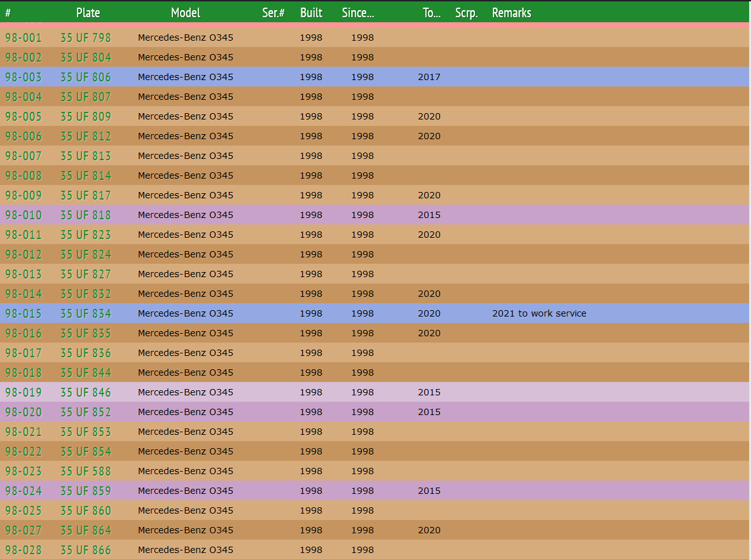Open plate 35 UF 818 link
The height and width of the screenshot is (560, 751).
pos(86,215)
